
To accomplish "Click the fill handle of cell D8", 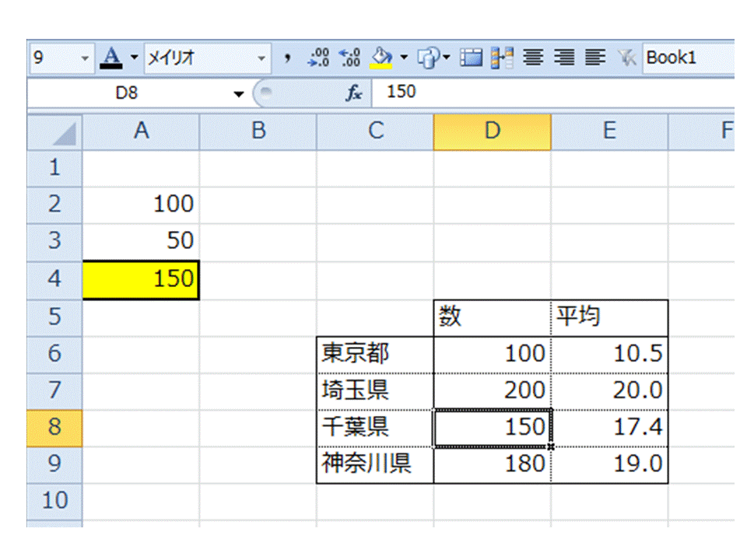I will (551, 446).
